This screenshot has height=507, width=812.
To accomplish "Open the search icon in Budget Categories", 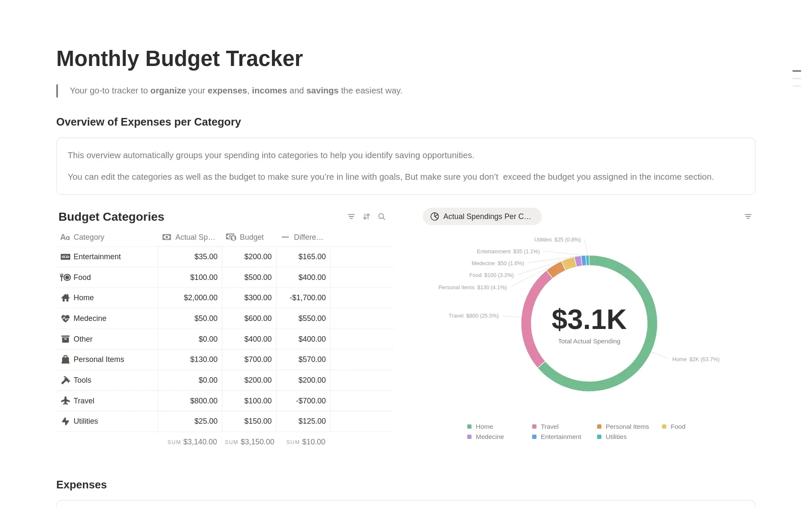I will (x=381, y=217).
